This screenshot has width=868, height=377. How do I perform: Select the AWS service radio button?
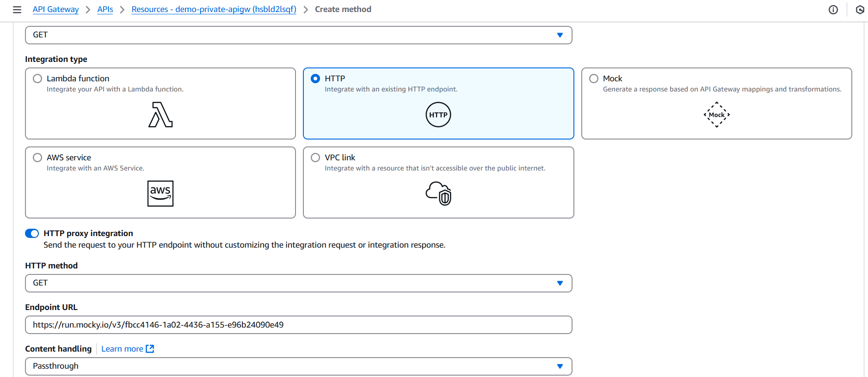coord(37,158)
